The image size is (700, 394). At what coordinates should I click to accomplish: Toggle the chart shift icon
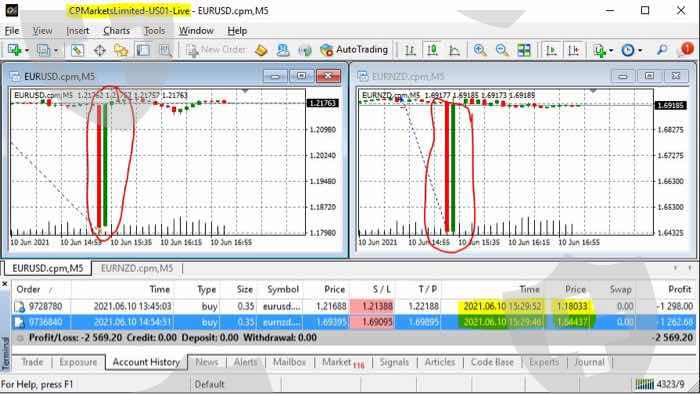click(x=574, y=50)
